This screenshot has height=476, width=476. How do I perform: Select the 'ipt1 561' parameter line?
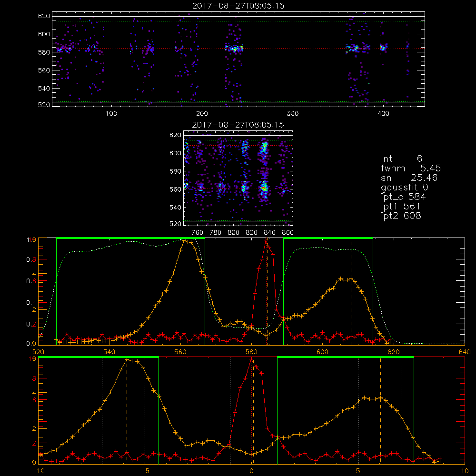tap(401, 207)
